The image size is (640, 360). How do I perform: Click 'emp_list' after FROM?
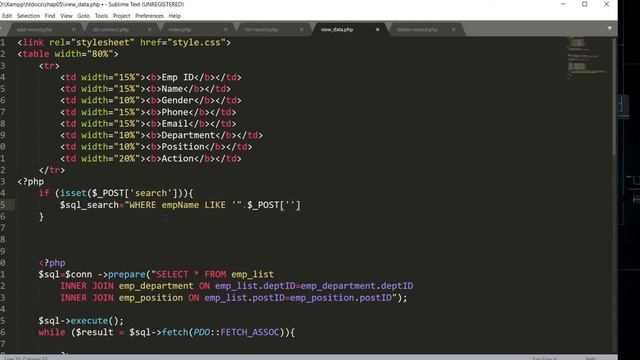[252, 274]
